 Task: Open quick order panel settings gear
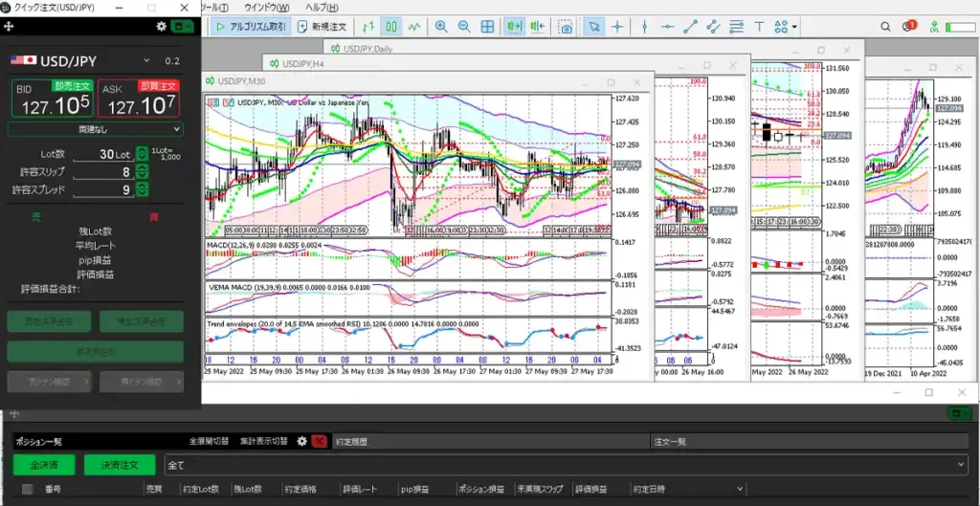click(161, 27)
